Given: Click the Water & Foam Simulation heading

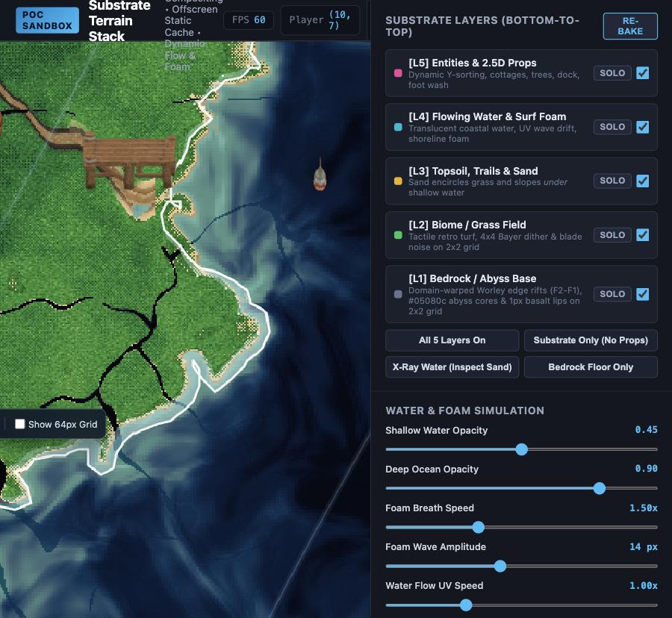Looking at the screenshot, I should point(464,411).
